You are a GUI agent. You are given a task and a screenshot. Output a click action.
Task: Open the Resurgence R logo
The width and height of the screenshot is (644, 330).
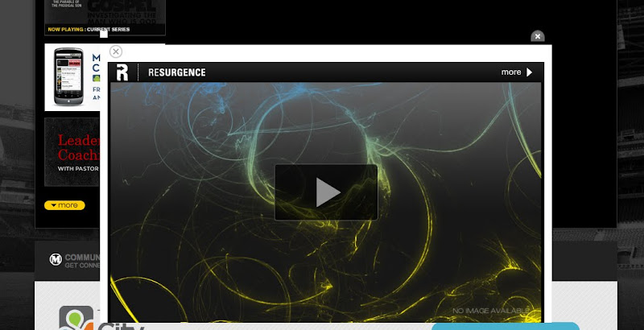(x=122, y=72)
